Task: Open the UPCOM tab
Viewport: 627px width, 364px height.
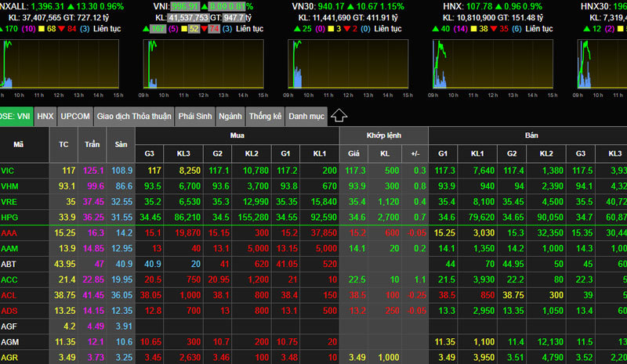Action: click(x=75, y=116)
